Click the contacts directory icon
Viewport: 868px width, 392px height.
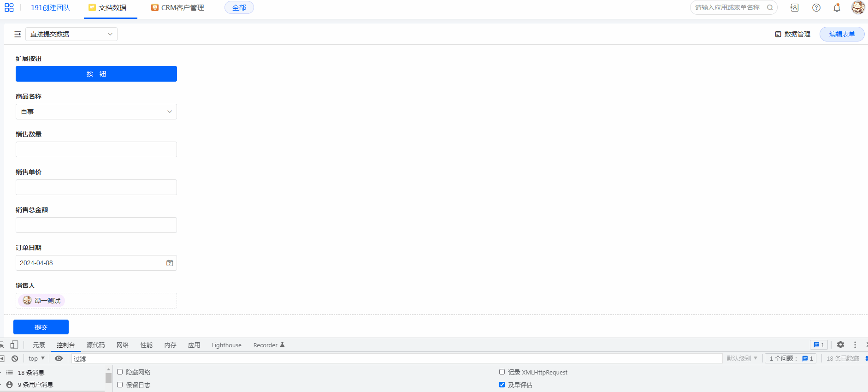point(795,7)
